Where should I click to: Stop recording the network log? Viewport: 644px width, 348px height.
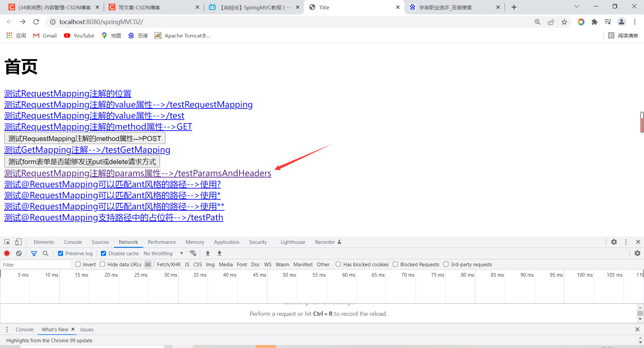pyautogui.click(x=7, y=253)
